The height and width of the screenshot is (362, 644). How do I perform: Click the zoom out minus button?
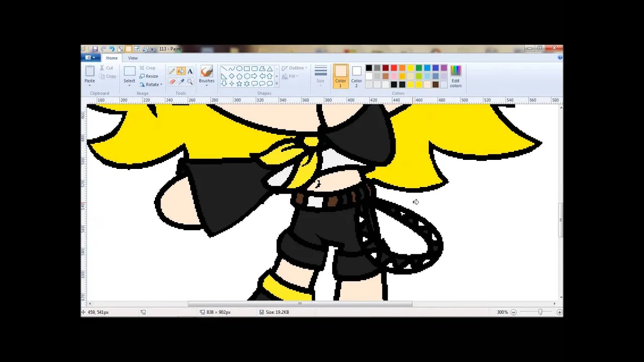(x=513, y=312)
